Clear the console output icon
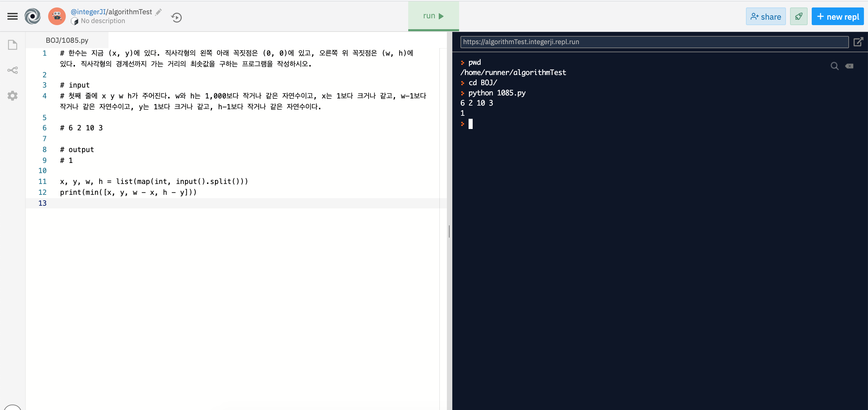The image size is (868, 410). point(849,66)
